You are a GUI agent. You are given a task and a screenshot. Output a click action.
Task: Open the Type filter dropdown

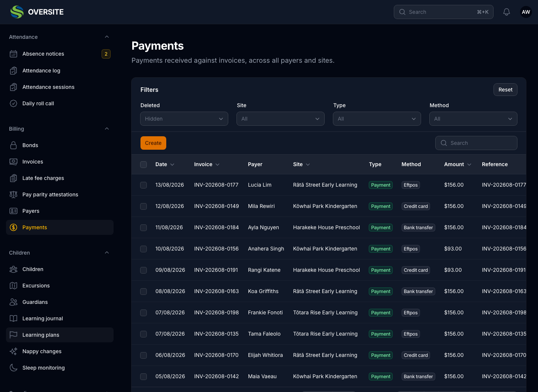(377, 119)
